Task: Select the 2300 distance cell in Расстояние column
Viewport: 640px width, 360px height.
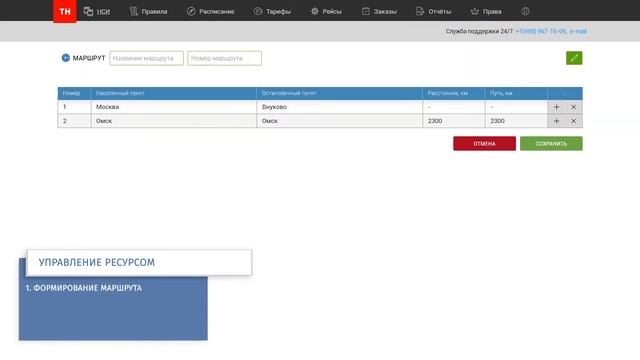Action: coord(454,121)
